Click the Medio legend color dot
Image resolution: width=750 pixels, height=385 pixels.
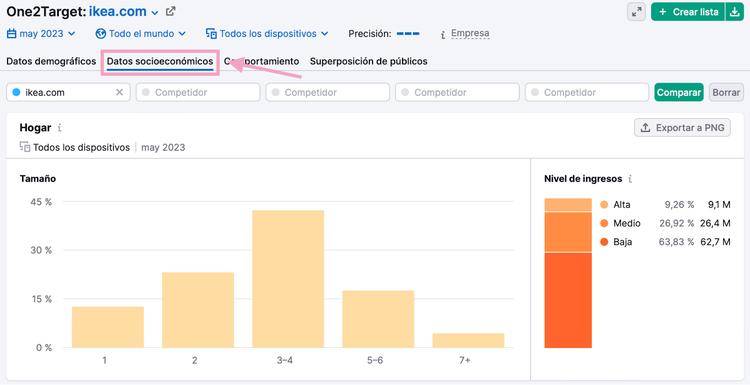tap(604, 223)
